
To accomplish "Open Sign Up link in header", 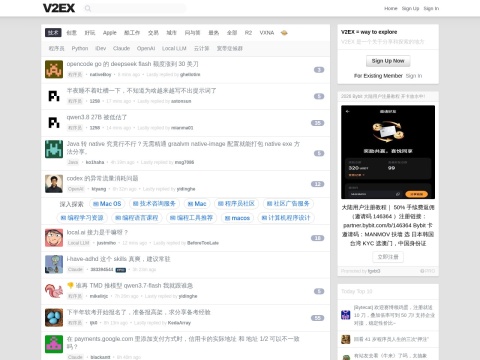I will 410,8.
